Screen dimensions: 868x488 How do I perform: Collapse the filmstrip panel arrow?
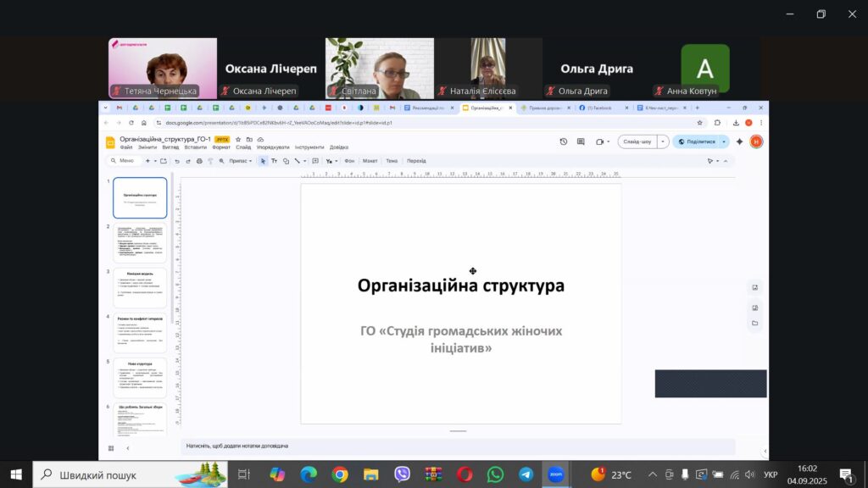click(x=128, y=448)
